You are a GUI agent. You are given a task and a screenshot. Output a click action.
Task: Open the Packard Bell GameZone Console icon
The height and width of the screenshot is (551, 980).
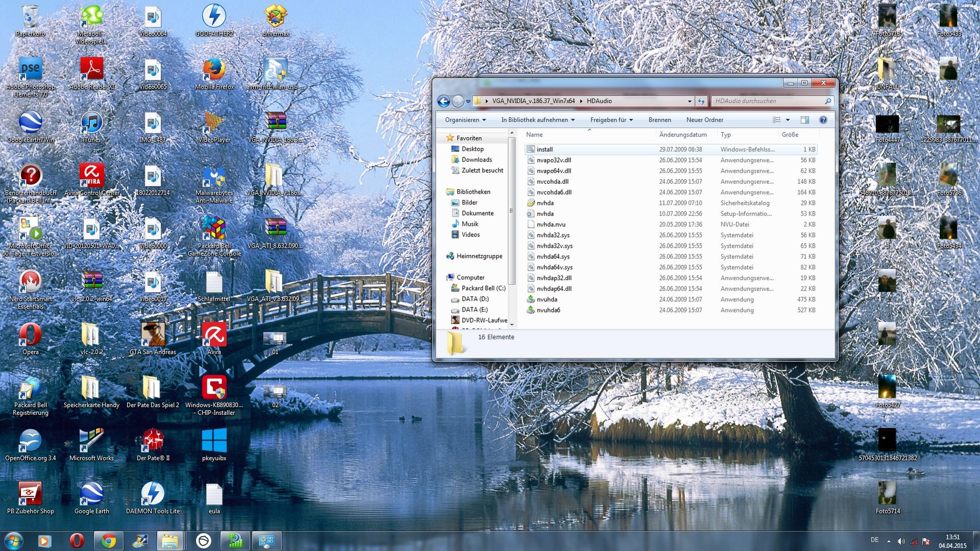[214, 236]
